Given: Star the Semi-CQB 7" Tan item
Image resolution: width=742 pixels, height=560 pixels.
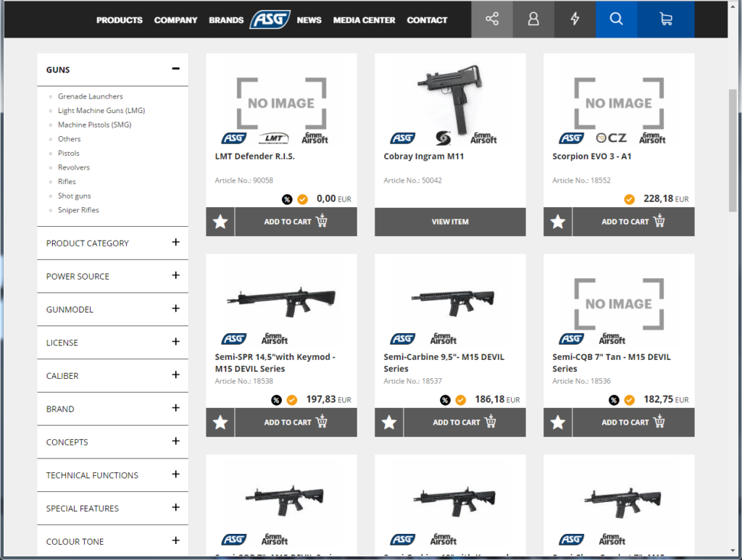Looking at the screenshot, I should (x=557, y=422).
